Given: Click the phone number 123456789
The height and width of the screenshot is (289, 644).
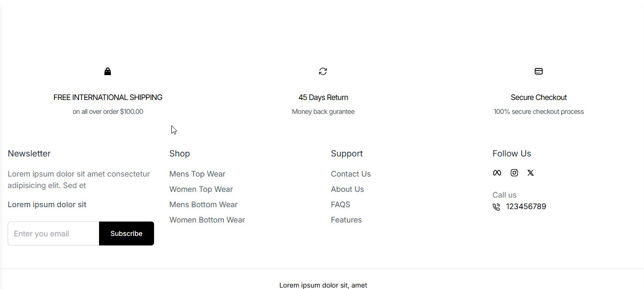Looking at the screenshot, I should 526,207.
